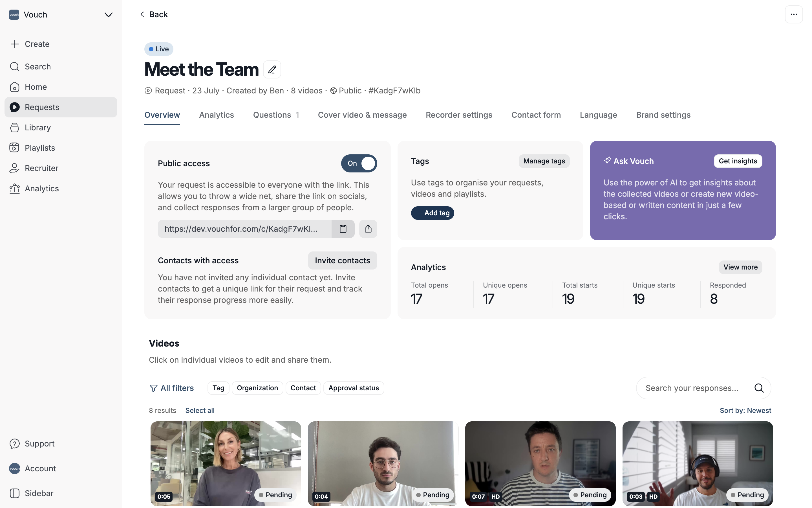Open the 0:03 HD video thumbnail
This screenshot has height=508, width=812.
698,464
